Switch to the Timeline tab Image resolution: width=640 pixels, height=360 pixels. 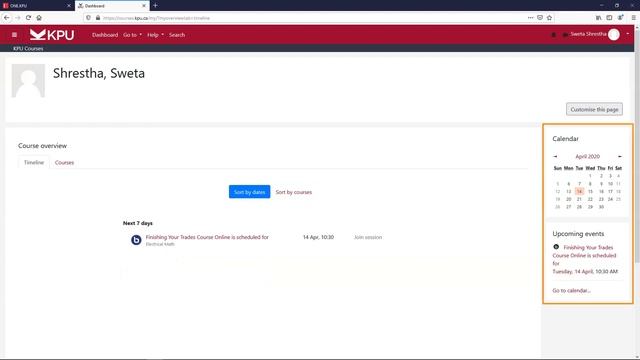click(x=34, y=162)
